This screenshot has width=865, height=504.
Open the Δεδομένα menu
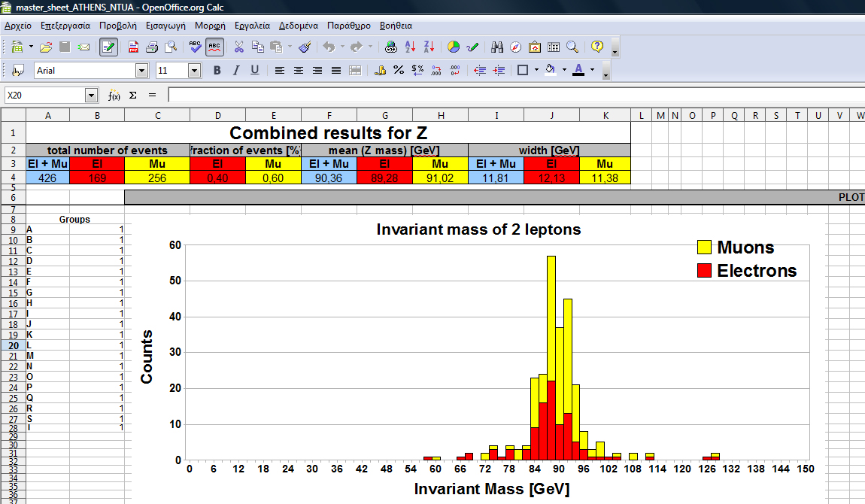pyautogui.click(x=299, y=26)
